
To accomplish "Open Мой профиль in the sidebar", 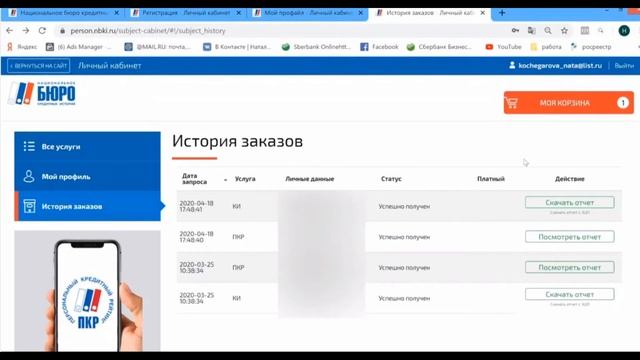I will (x=87, y=177).
